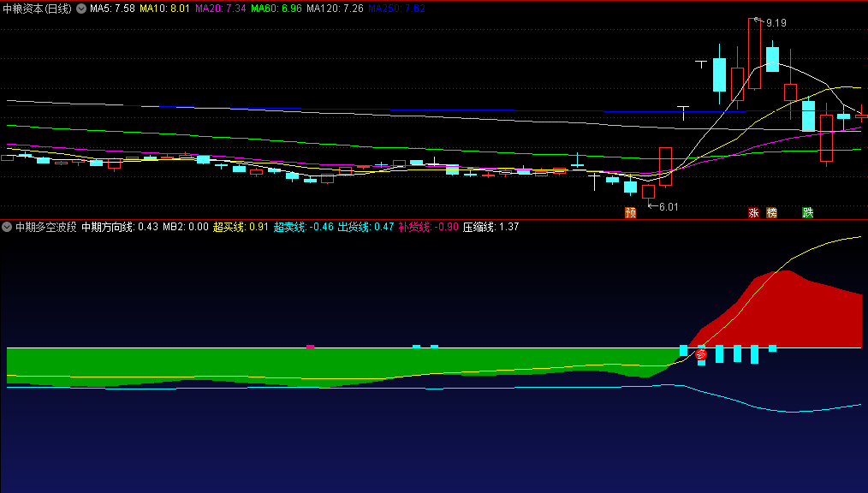Click the red candle at the 6.01 low

(648, 192)
